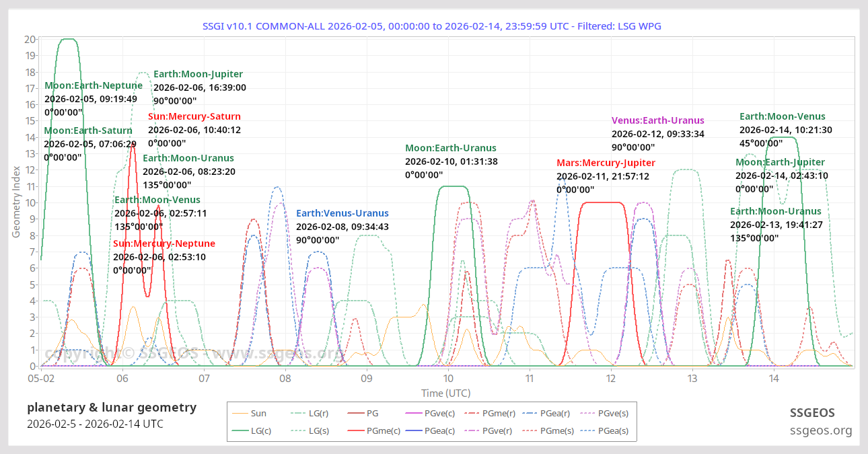This screenshot has width=868, height=454.
Task: Click the PGea(r) dashed blue legend icon
Action: click(x=529, y=414)
